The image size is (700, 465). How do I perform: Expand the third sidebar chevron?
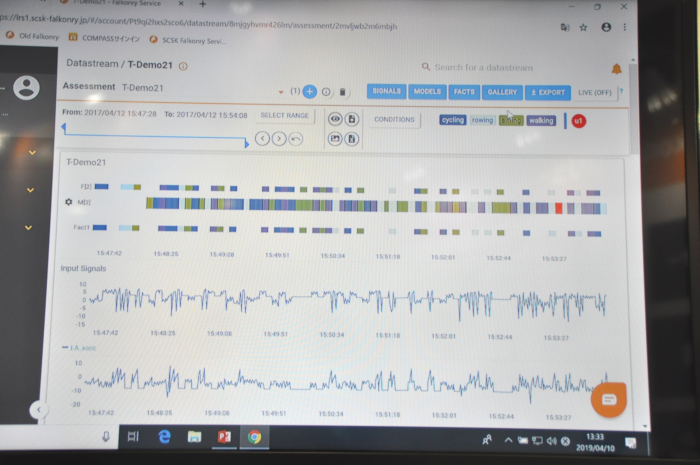click(29, 227)
